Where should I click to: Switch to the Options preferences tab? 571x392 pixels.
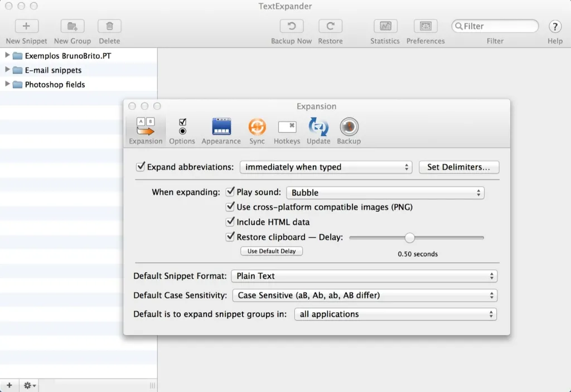tap(182, 131)
